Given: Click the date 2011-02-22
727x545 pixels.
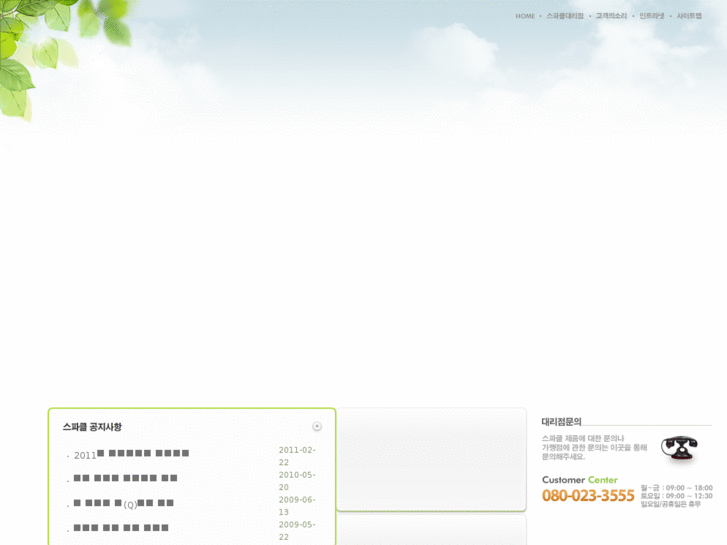Looking at the screenshot, I should click(x=297, y=456).
